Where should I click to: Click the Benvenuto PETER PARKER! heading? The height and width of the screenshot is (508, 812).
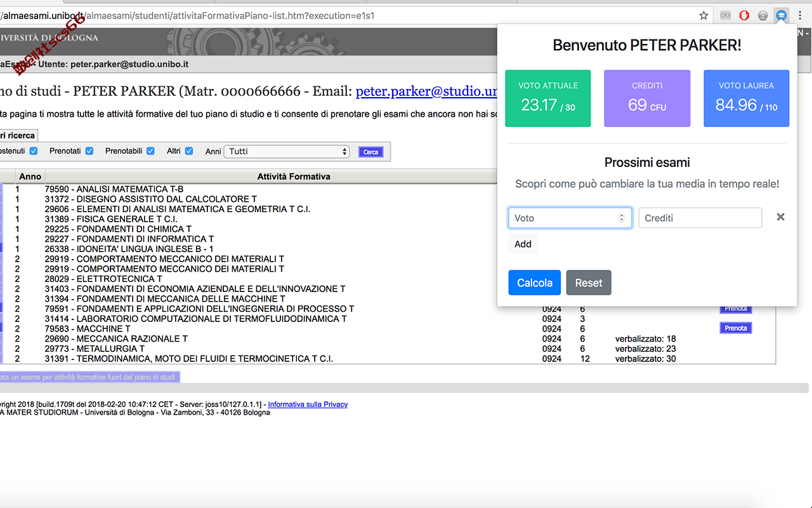pyautogui.click(x=647, y=45)
